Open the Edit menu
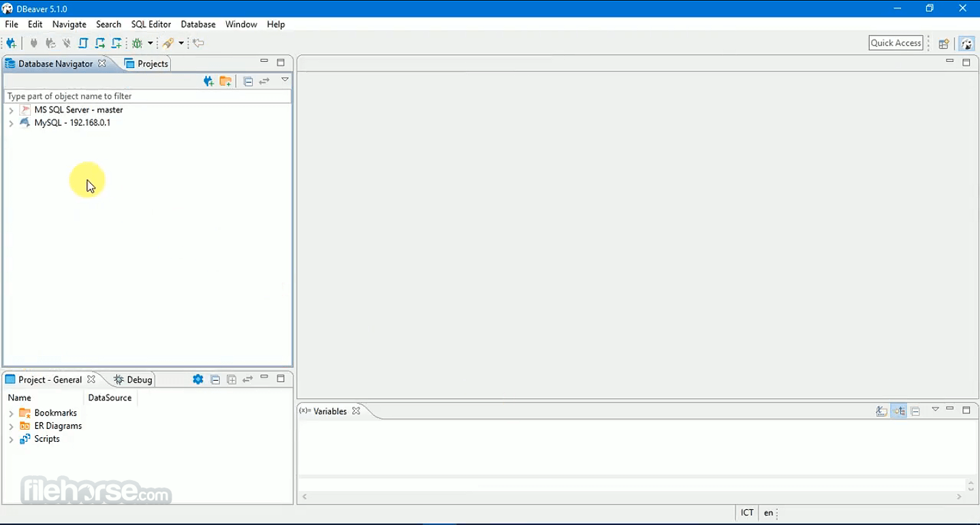Viewport: 980px width, 525px height. pos(35,24)
